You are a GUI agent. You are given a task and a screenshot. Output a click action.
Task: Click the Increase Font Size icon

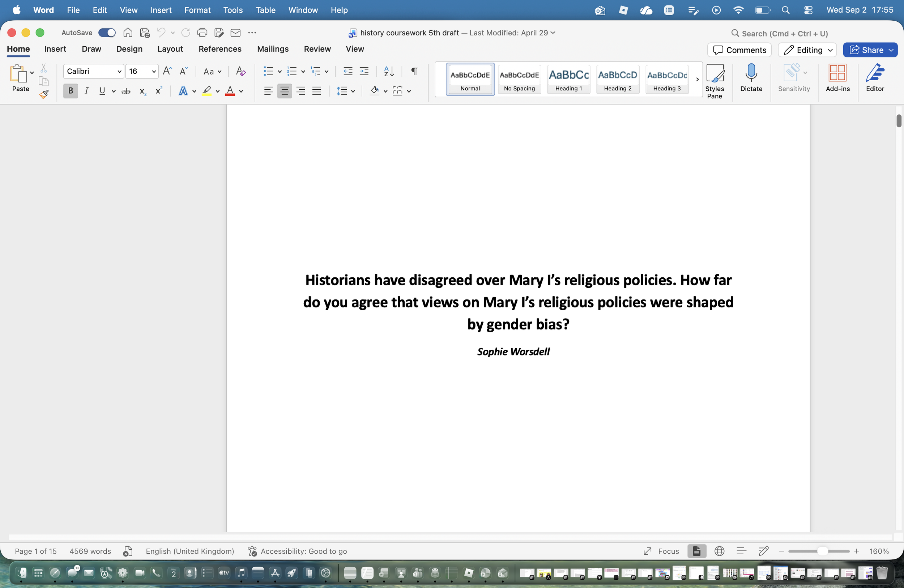tap(167, 71)
